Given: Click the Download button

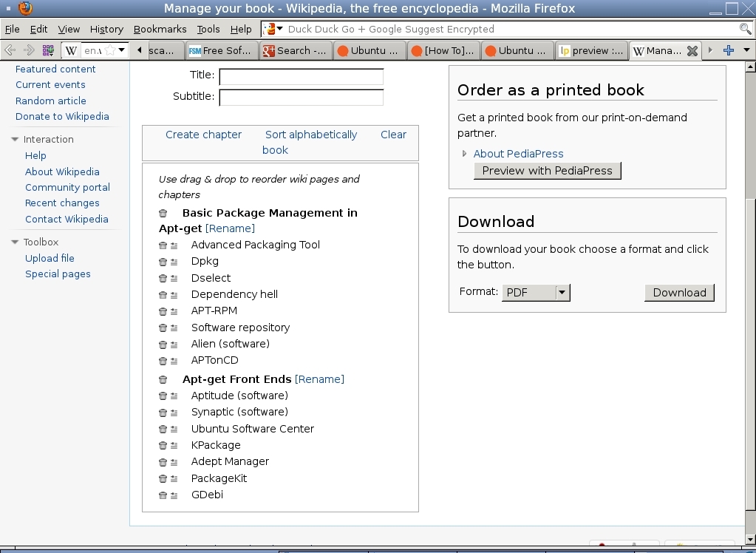Looking at the screenshot, I should pyautogui.click(x=679, y=293).
